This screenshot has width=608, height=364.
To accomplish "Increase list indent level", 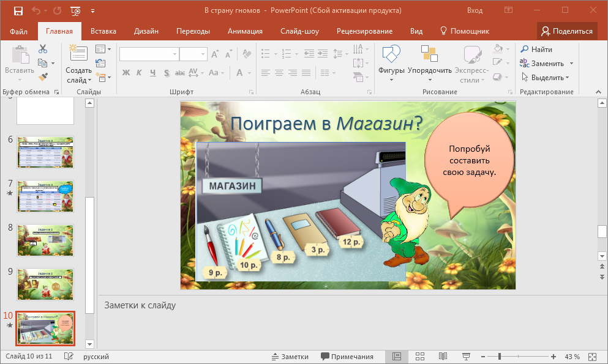I will 323,53.
